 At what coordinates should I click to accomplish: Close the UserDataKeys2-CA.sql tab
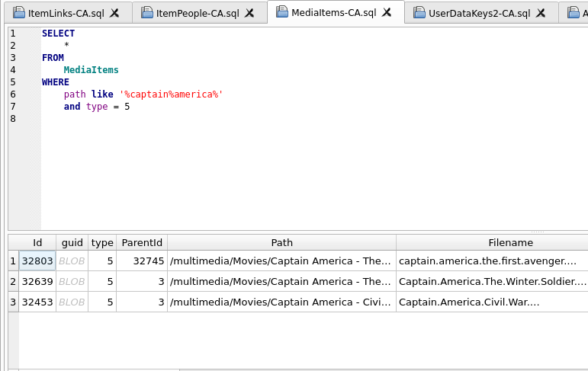click(x=541, y=13)
